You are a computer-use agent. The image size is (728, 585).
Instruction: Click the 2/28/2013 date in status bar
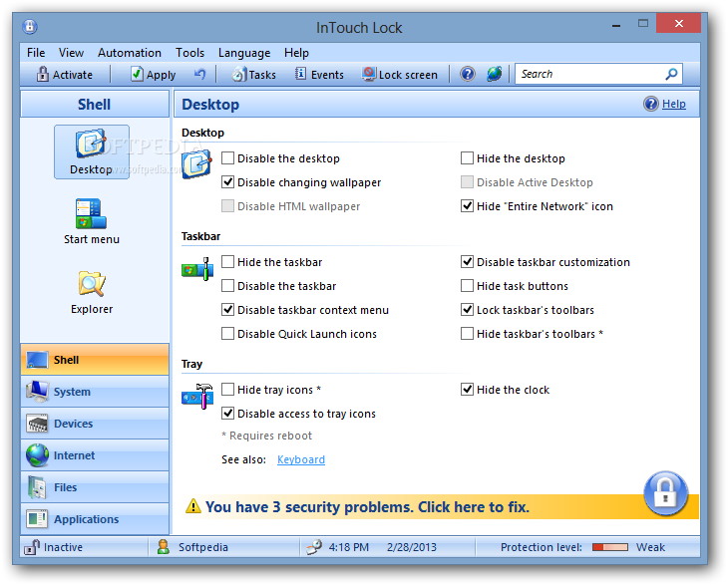[x=412, y=547]
